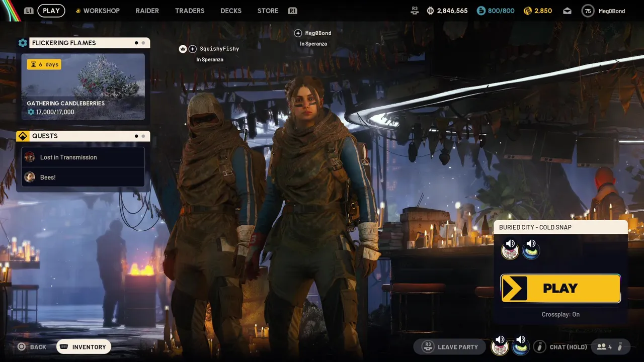Screen dimensions: 644x362
Task: Click the Quests diamond icon
Action: coord(23,136)
